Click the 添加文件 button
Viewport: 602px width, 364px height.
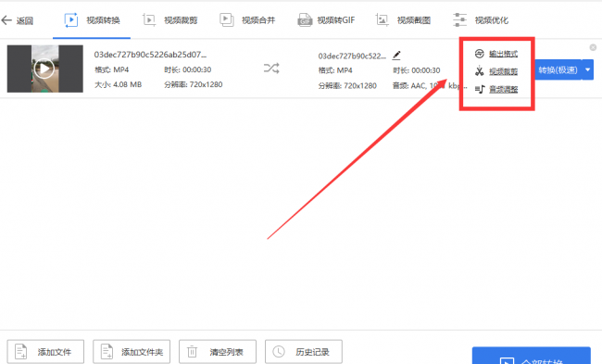pos(45,351)
